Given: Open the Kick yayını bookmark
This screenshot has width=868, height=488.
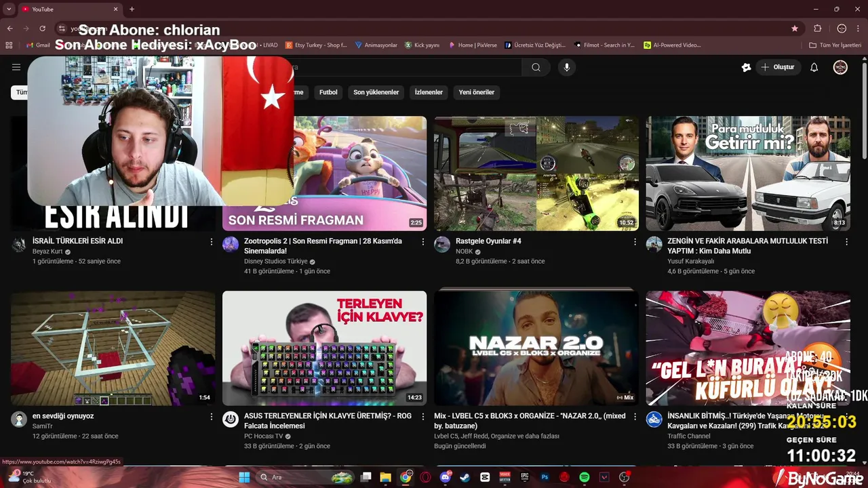Looking at the screenshot, I should (422, 45).
